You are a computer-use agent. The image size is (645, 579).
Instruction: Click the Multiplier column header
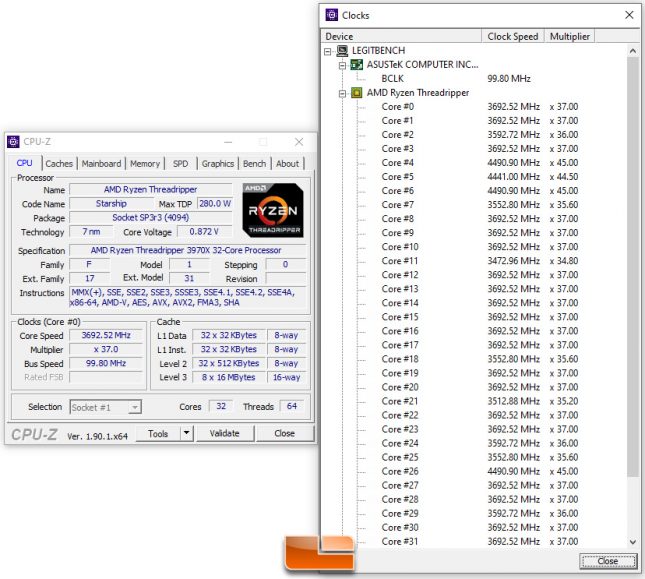[x=570, y=37]
